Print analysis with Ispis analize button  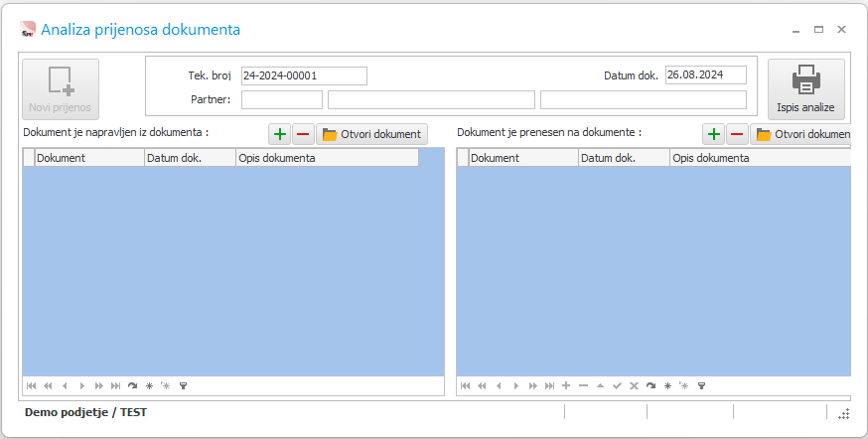[806, 89]
